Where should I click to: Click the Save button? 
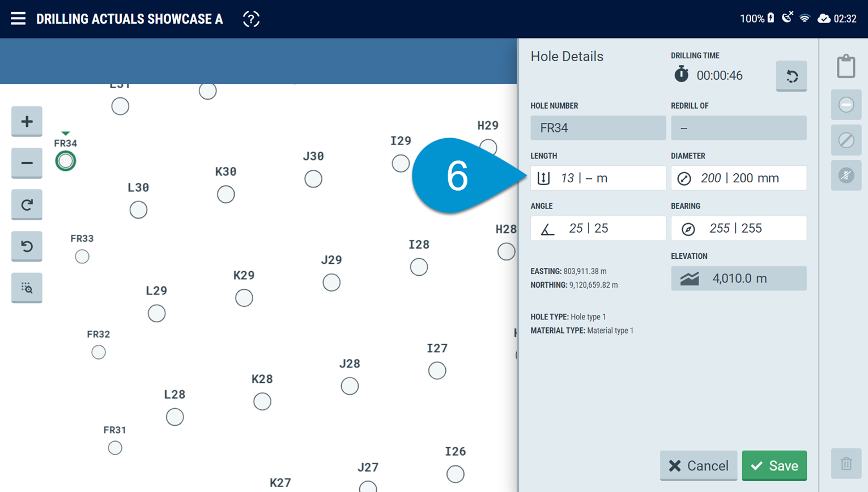pyautogui.click(x=774, y=465)
